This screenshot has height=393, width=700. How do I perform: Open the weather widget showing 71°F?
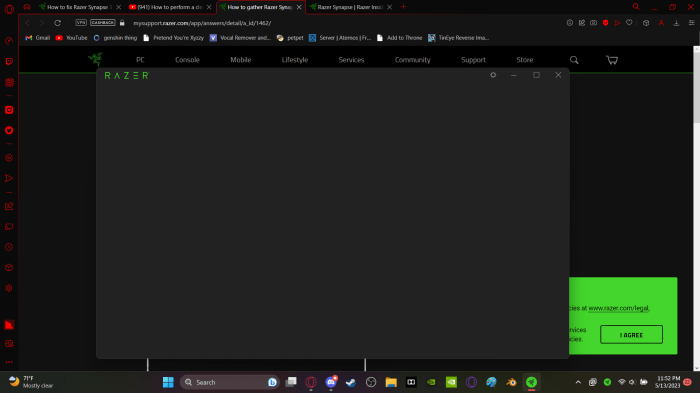pos(31,382)
